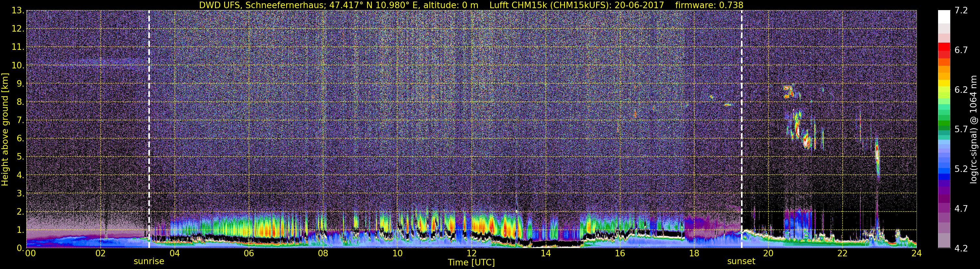Click the white dashed sunrise marker line
The height and width of the screenshot is (269, 980).
149,129
